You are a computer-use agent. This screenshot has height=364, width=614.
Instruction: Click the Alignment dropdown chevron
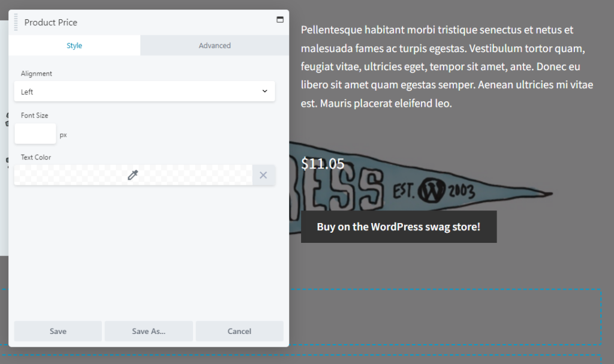tap(264, 91)
